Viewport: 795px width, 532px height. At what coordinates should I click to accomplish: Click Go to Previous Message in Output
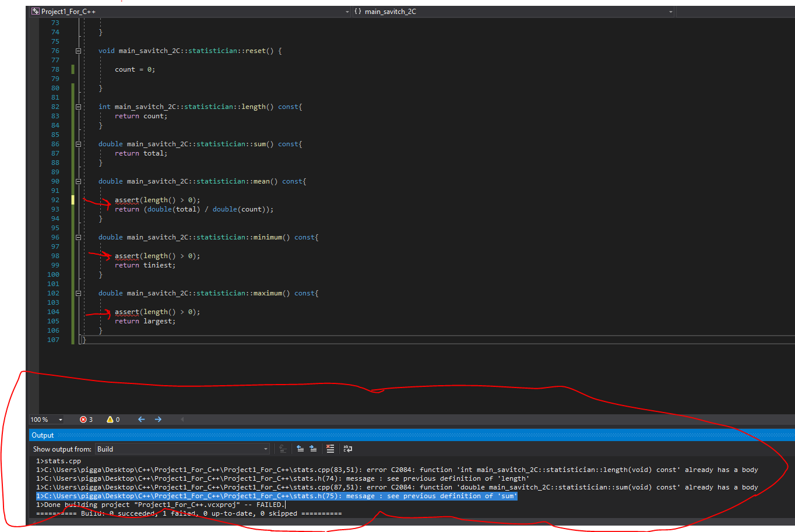point(300,449)
